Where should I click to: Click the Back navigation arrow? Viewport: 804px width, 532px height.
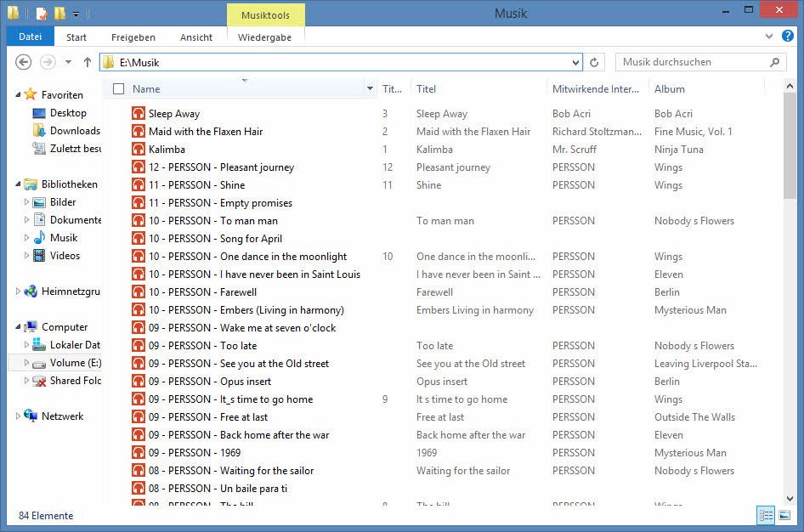click(24, 62)
